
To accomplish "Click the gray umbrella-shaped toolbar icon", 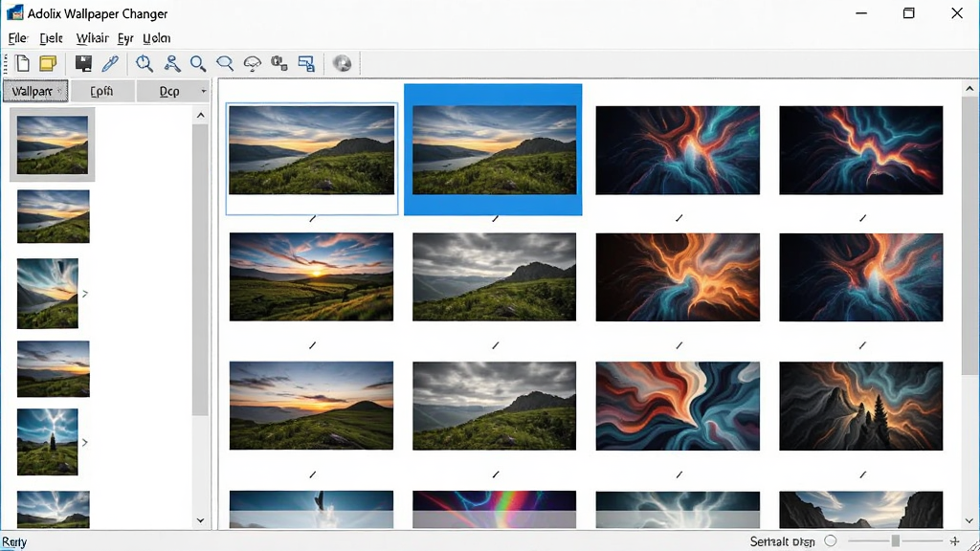I will click(x=253, y=63).
